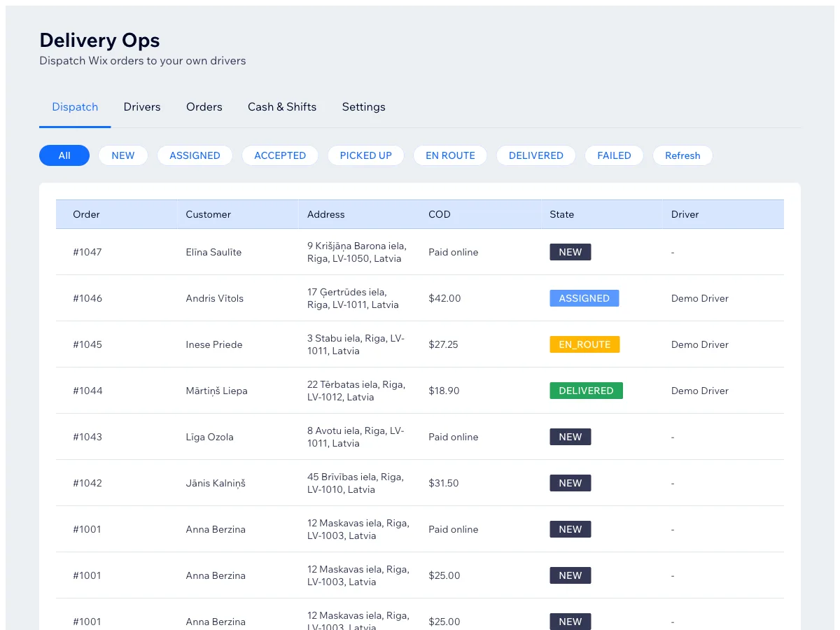Click the Refresh button
The image size is (840, 630).
click(x=682, y=155)
